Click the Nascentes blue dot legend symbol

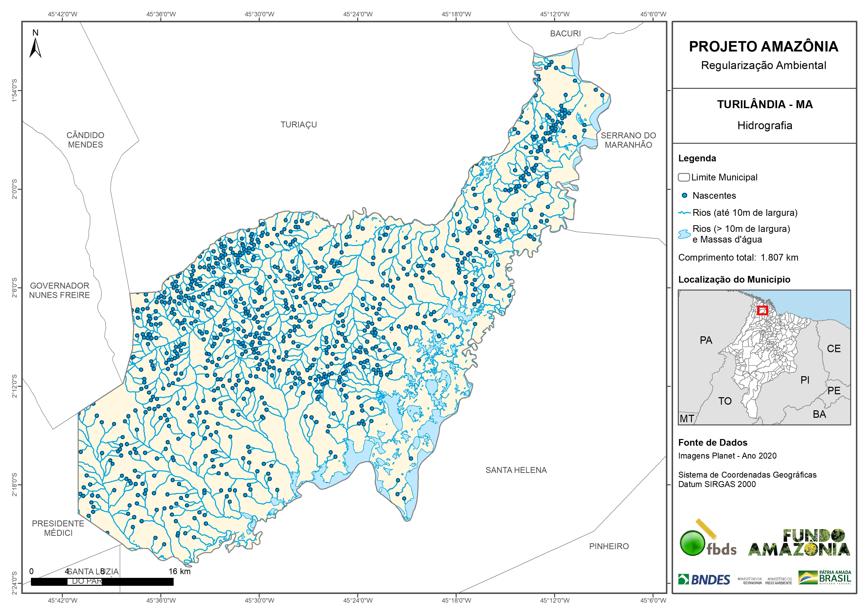click(x=684, y=196)
